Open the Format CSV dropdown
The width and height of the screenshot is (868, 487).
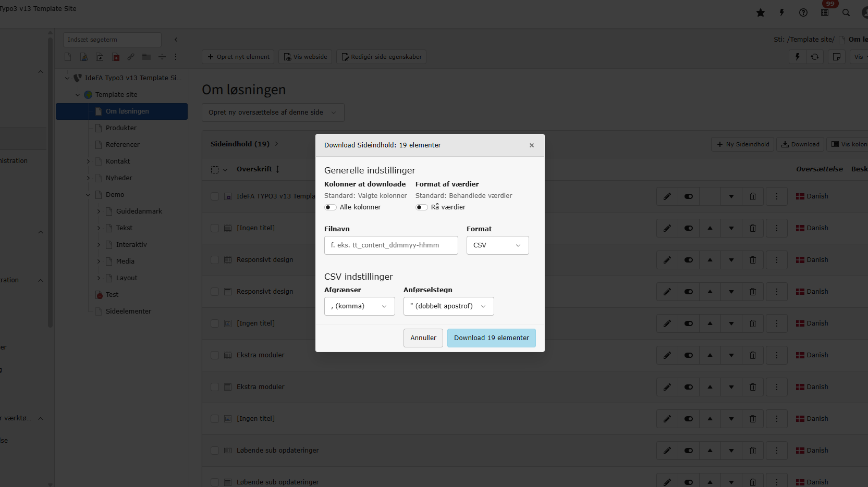coord(497,245)
